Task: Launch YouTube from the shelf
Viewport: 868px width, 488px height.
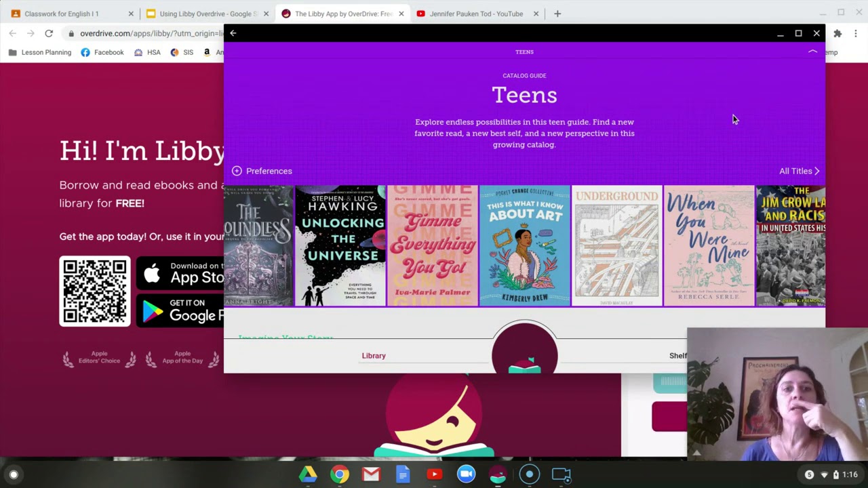Action: click(435, 474)
